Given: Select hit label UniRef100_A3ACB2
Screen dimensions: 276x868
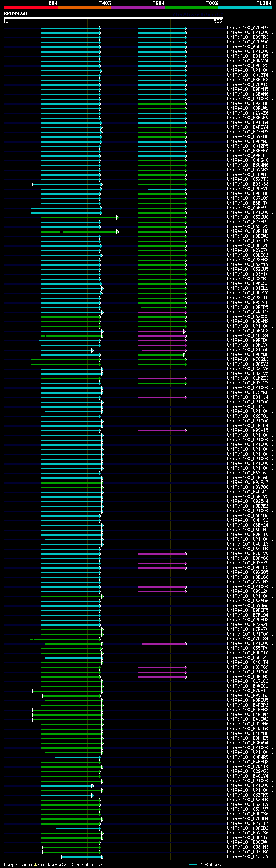Looking at the screenshot, I should coord(248,828).
